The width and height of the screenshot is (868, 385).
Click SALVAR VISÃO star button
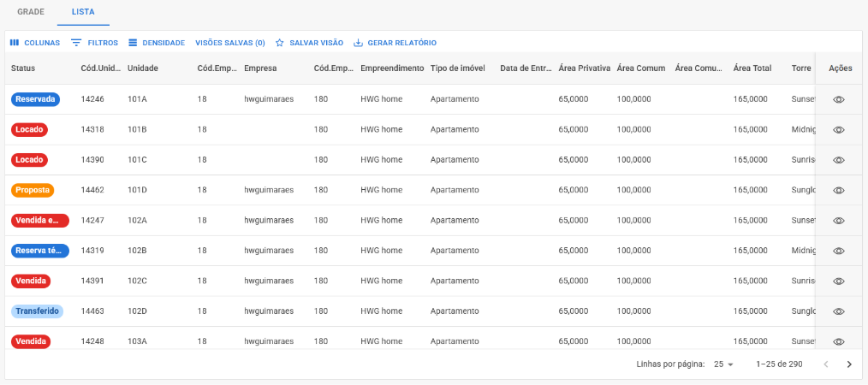pos(309,43)
